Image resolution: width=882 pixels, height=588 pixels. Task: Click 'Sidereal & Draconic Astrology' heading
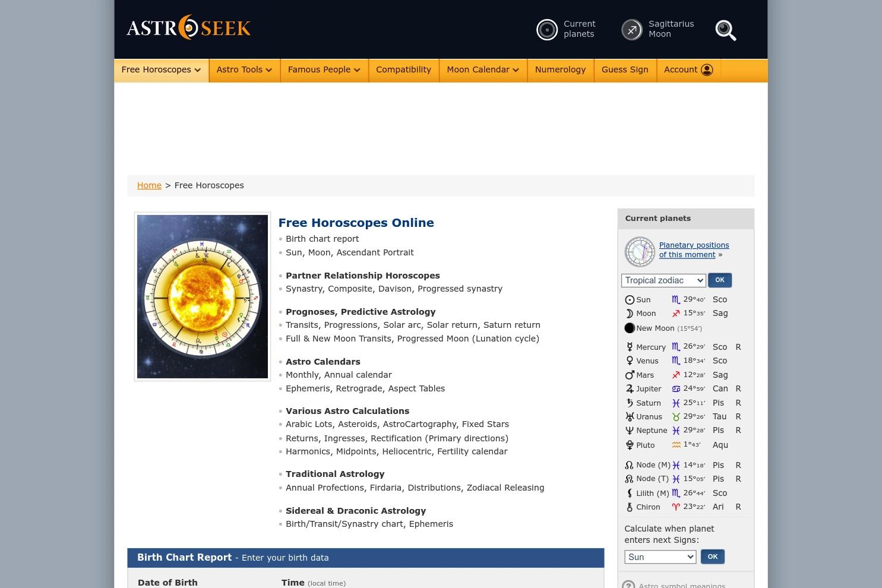point(356,511)
